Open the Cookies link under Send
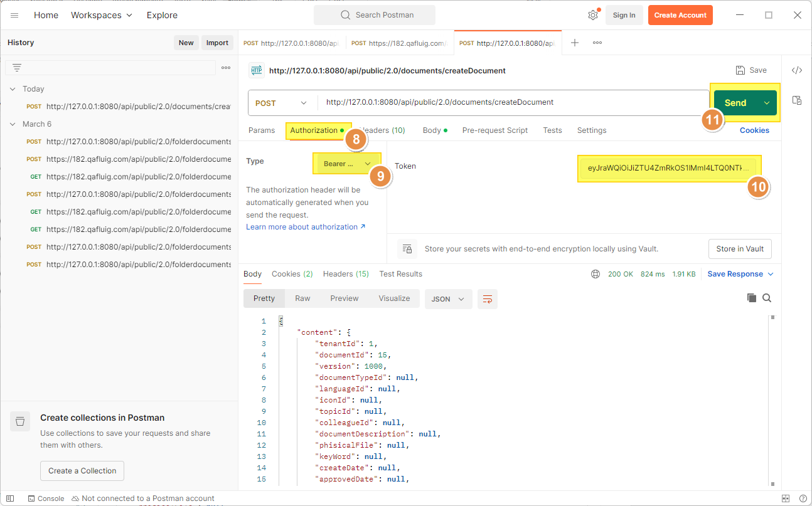This screenshot has height=506, width=812. coord(754,130)
